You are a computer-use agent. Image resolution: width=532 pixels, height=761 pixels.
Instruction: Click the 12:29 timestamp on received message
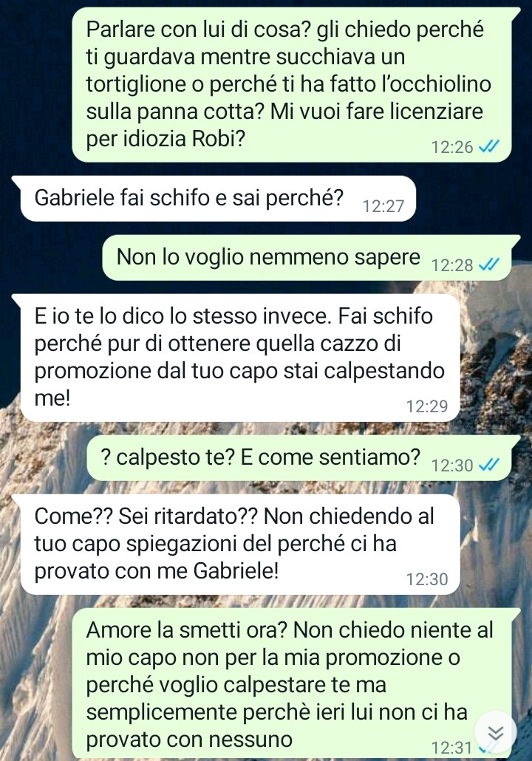pos(426,406)
